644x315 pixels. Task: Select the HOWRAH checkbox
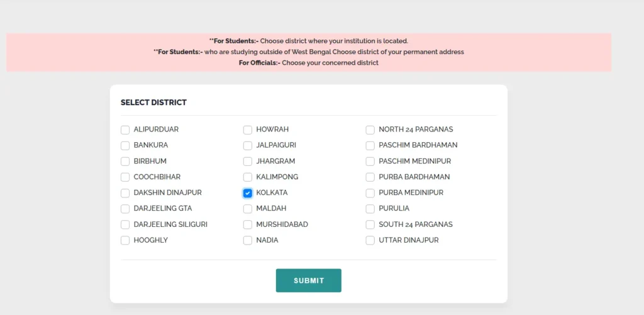click(248, 130)
